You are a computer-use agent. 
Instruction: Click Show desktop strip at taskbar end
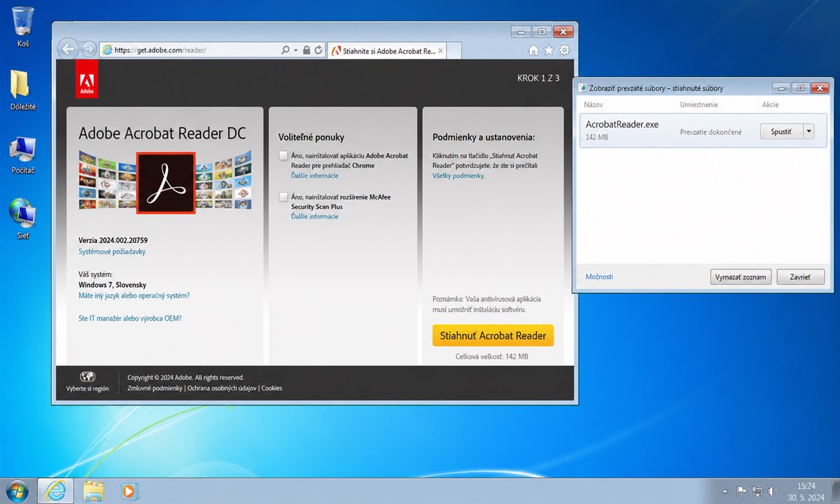(835, 491)
